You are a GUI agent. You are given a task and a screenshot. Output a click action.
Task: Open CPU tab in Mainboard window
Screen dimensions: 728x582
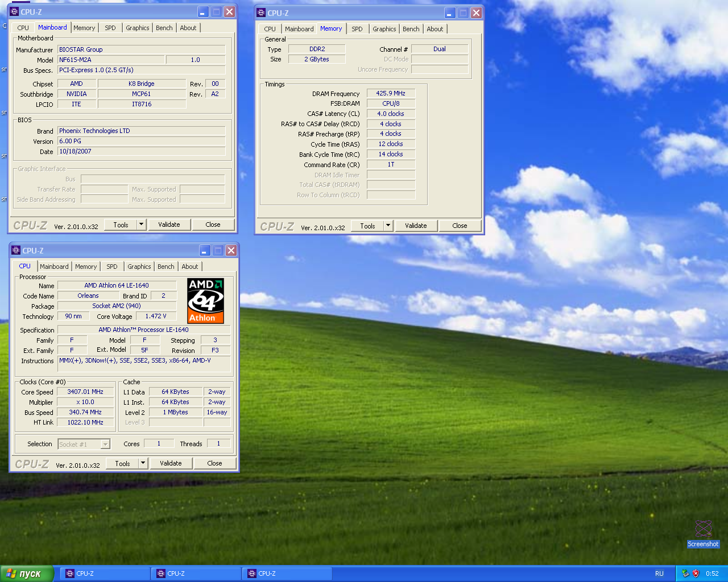[x=23, y=28]
